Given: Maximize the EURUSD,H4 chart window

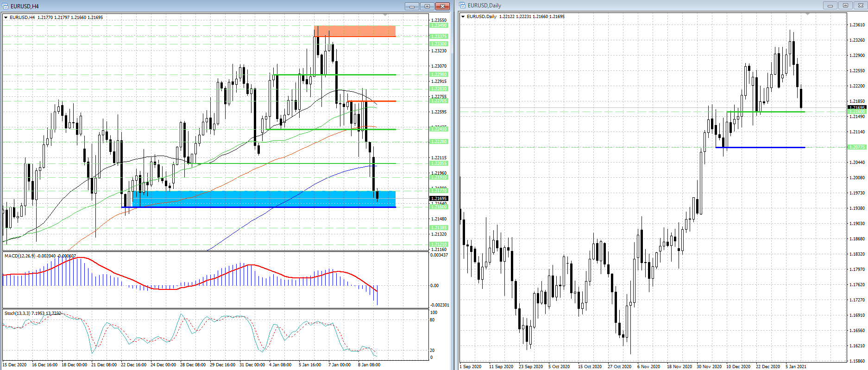Looking at the screenshot, I should (427, 6).
